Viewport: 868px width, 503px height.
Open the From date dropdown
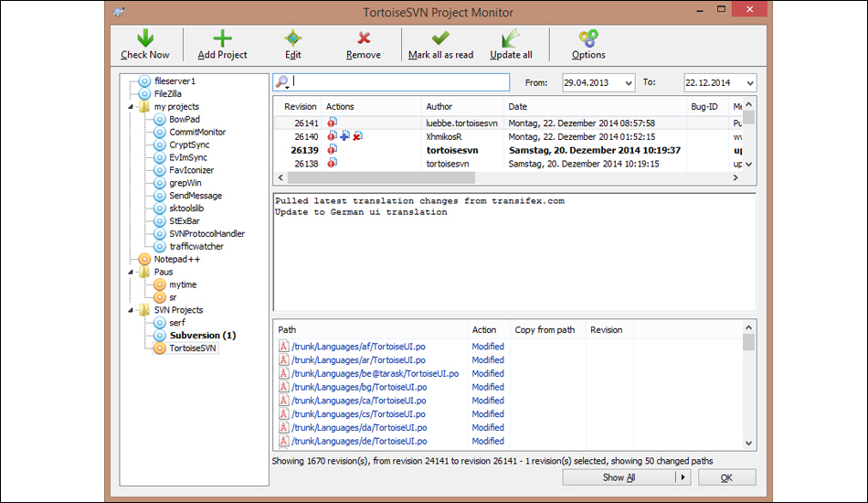[629, 83]
